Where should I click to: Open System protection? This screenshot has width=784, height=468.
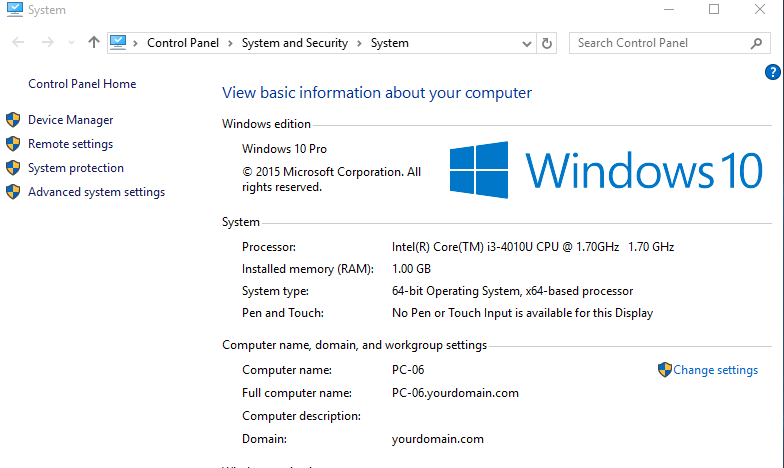76,168
